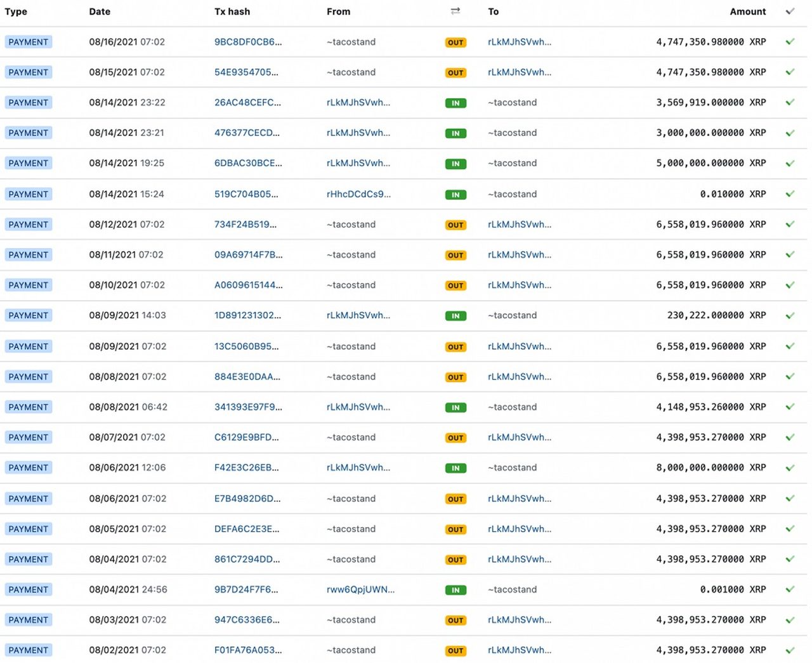Open Tx hash 6DBAC30BCE...

[x=248, y=163]
